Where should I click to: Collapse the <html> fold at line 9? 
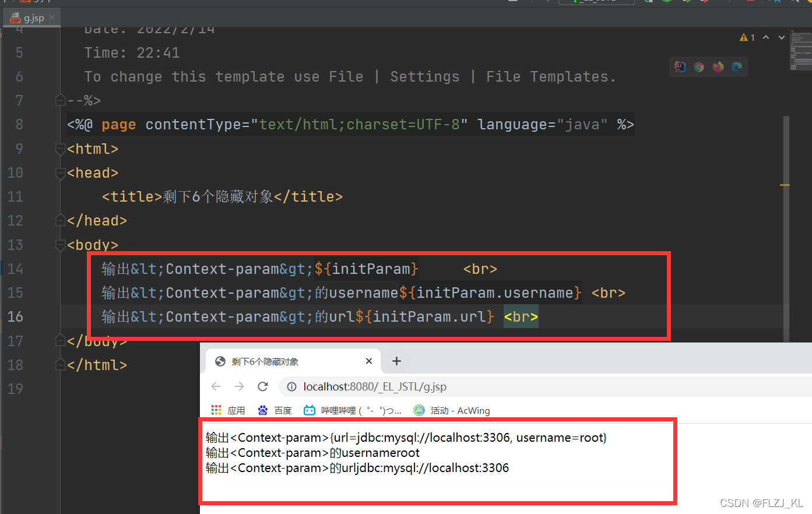coord(60,149)
